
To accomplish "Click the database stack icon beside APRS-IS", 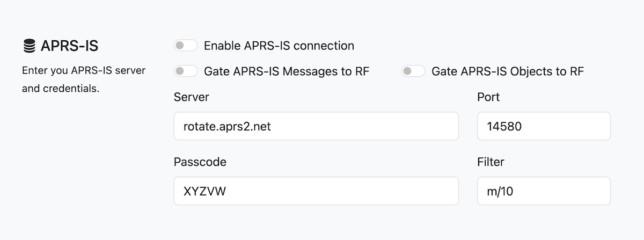I will pos(30,46).
